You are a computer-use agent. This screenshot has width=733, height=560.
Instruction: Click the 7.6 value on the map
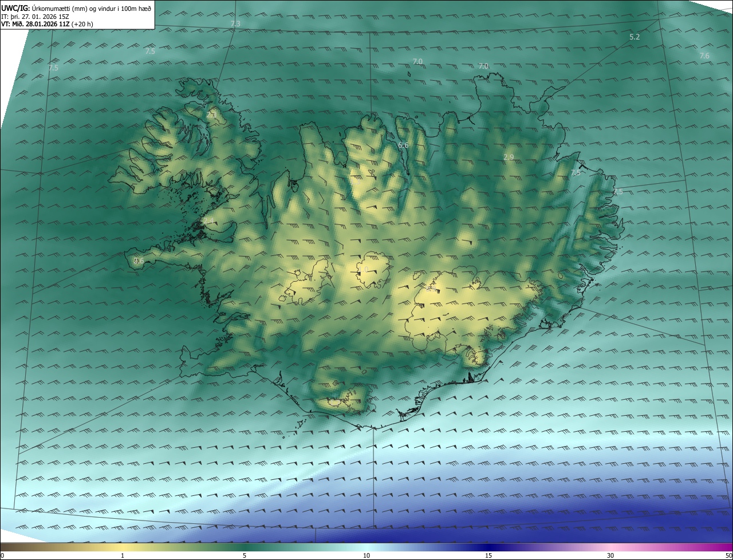[x=704, y=56]
